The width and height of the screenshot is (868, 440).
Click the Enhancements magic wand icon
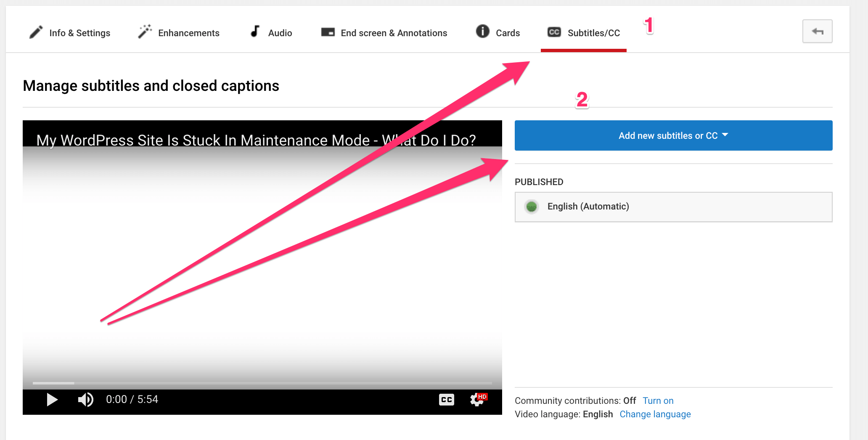pyautogui.click(x=145, y=32)
